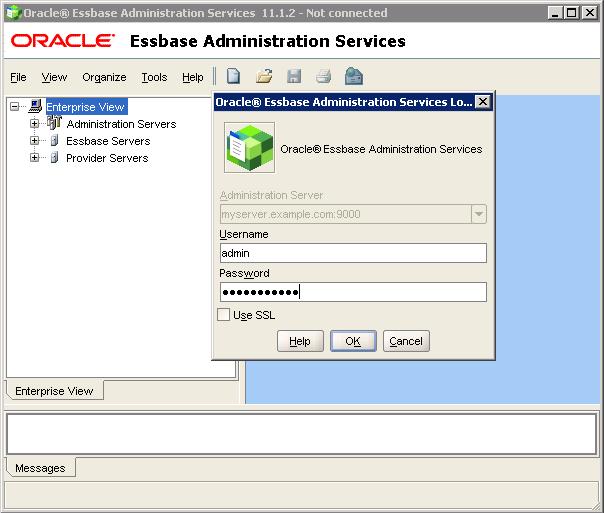Click the Administration Servers node icon
Screen dimensions: 604x513
point(54,123)
